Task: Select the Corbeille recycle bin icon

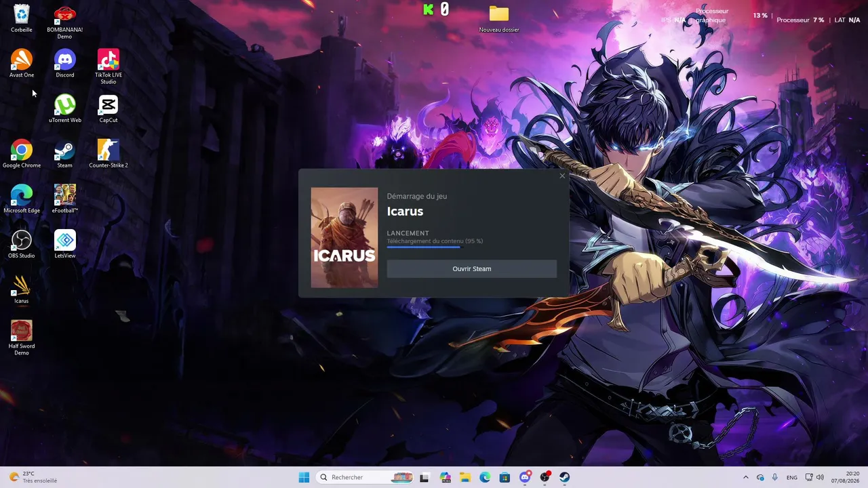Action: (22, 19)
